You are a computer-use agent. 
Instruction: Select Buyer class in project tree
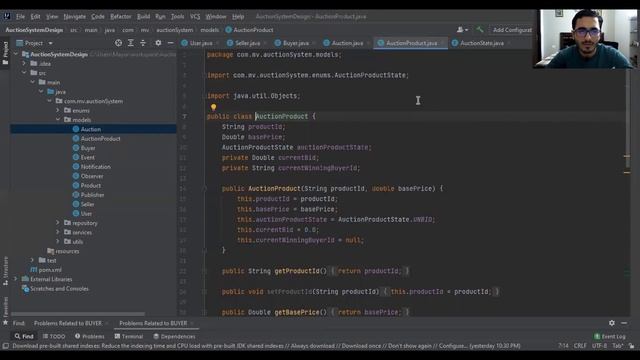point(88,148)
